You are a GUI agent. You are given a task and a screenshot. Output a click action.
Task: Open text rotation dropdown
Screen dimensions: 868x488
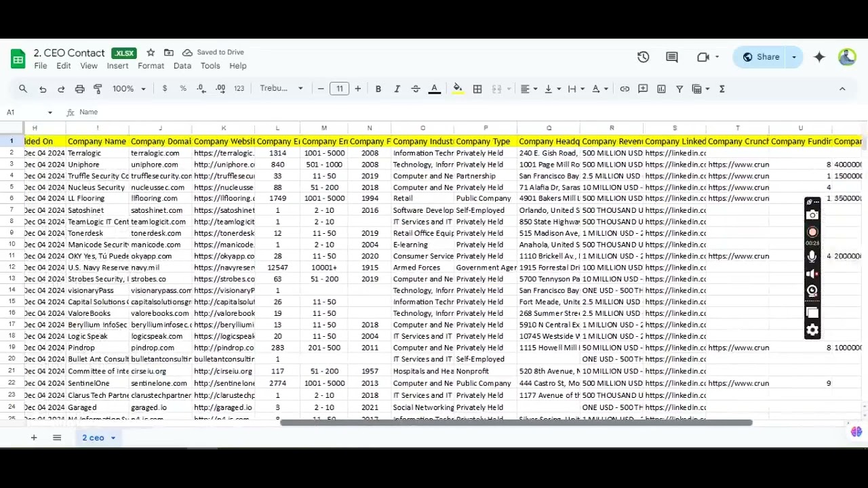pos(599,89)
